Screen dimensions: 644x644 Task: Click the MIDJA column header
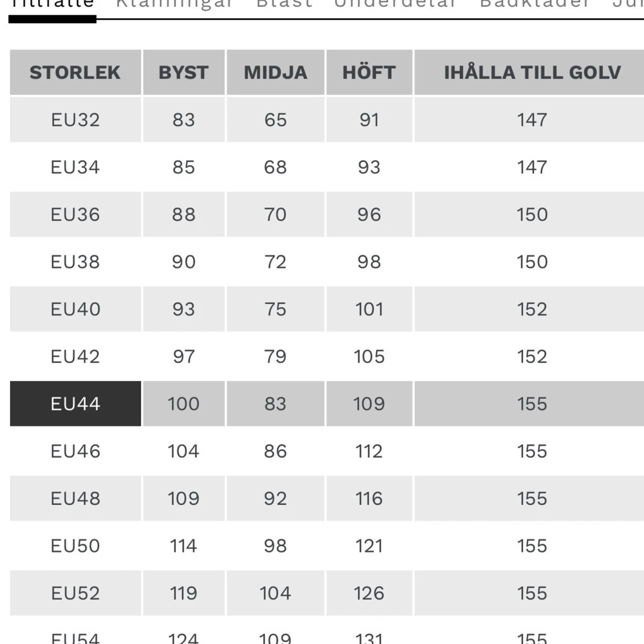(275, 72)
